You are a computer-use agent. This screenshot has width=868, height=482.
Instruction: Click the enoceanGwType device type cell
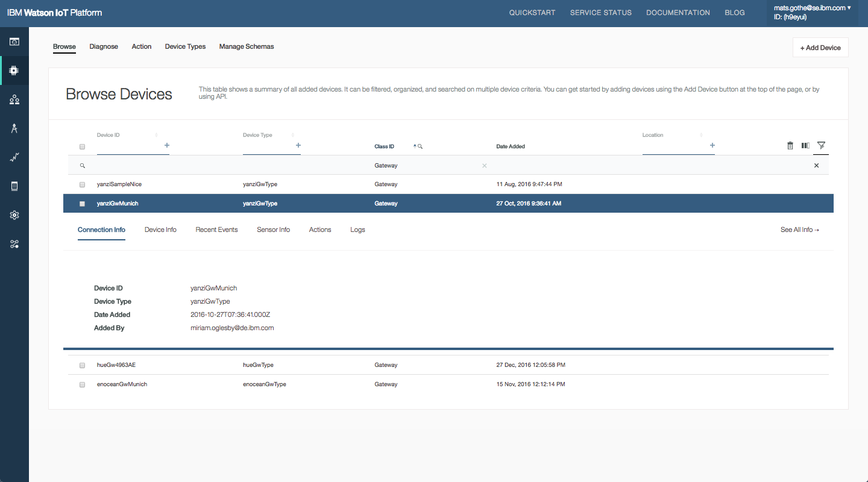pyautogui.click(x=265, y=384)
